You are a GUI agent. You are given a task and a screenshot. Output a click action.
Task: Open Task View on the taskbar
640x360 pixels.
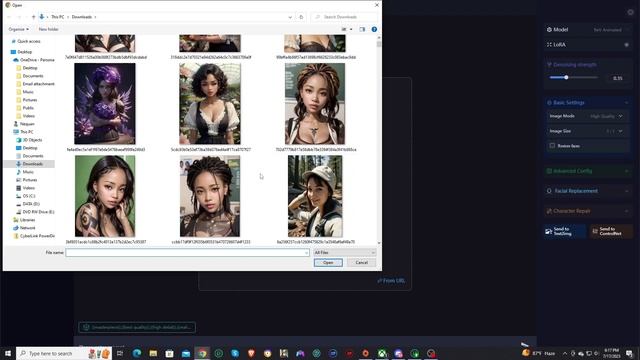(120, 353)
